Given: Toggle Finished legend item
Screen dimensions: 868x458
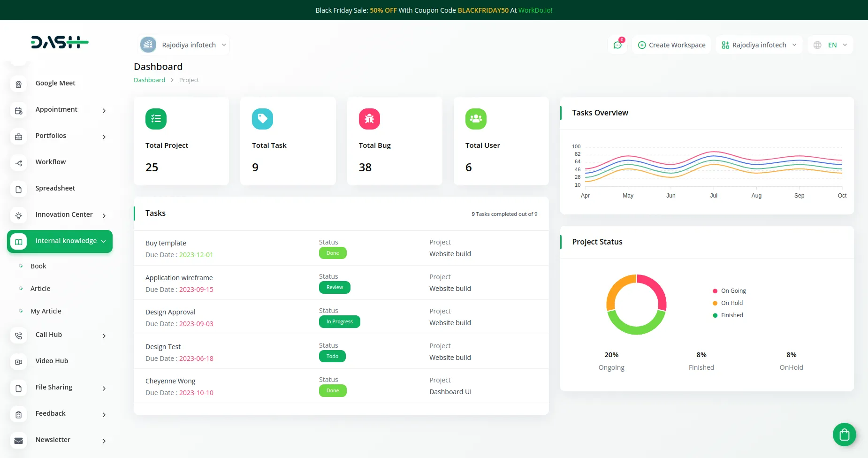Looking at the screenshot, I should pos(728,315).
